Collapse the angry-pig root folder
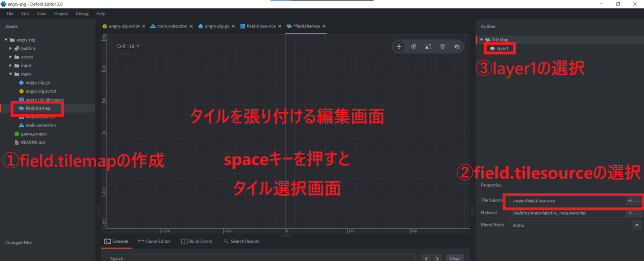This screenshot has height=261, width=644. (5, 40)
